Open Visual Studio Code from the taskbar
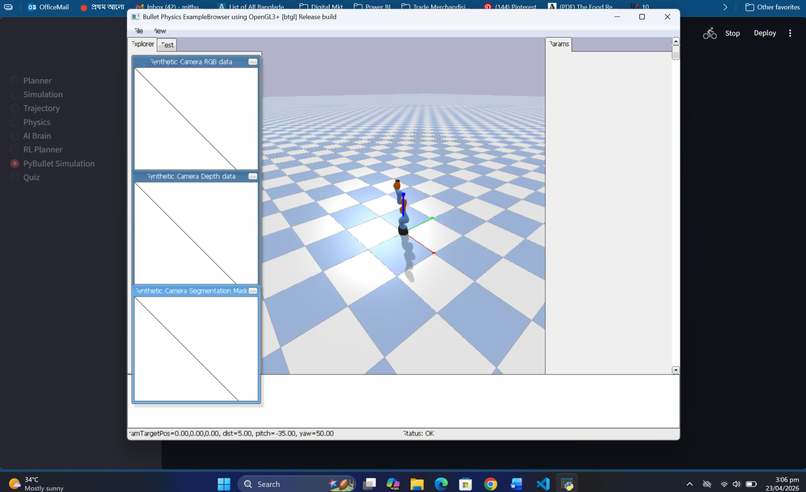 [x=543, y=484]
